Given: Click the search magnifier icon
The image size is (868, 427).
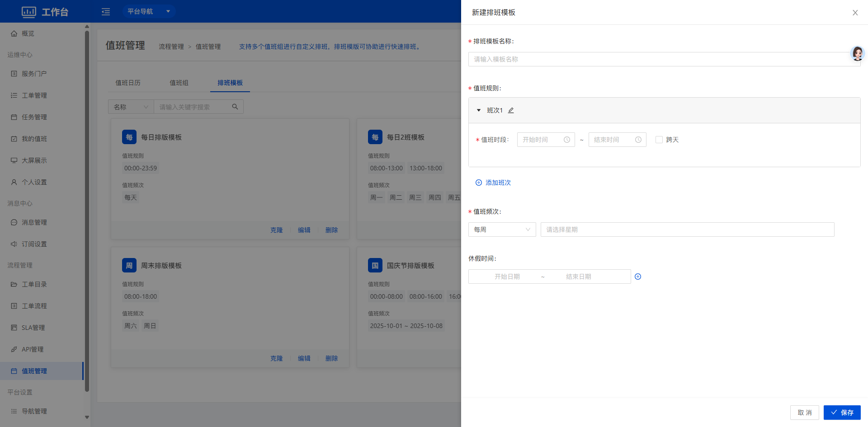Looking at the screenshot, I should (x=235, y=107).
